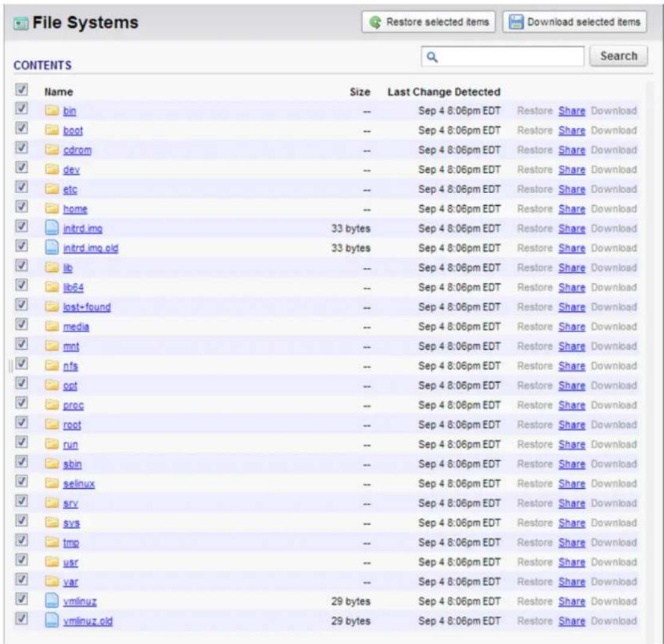Click the File Systems header icon
Image resolution: width=664 pixels, height=644 pixels.
(x=20, y=23)
